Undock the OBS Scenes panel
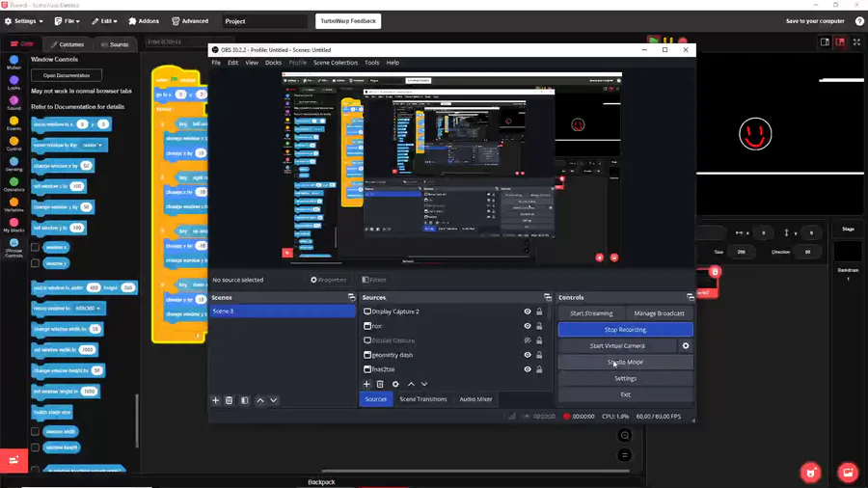Image resolution: width=868 pixels, height=488 pixels. [x=351, y=297]
